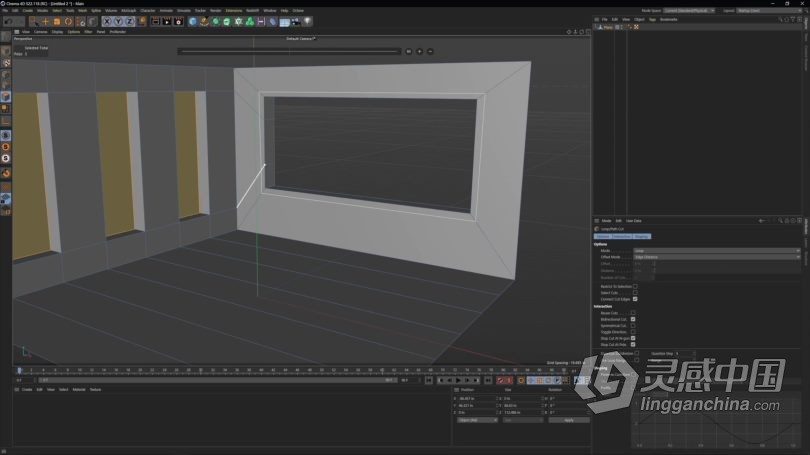810x455 pixels.
Task: Click the back arrow in Attributes manager
Action: coord(761,221)
